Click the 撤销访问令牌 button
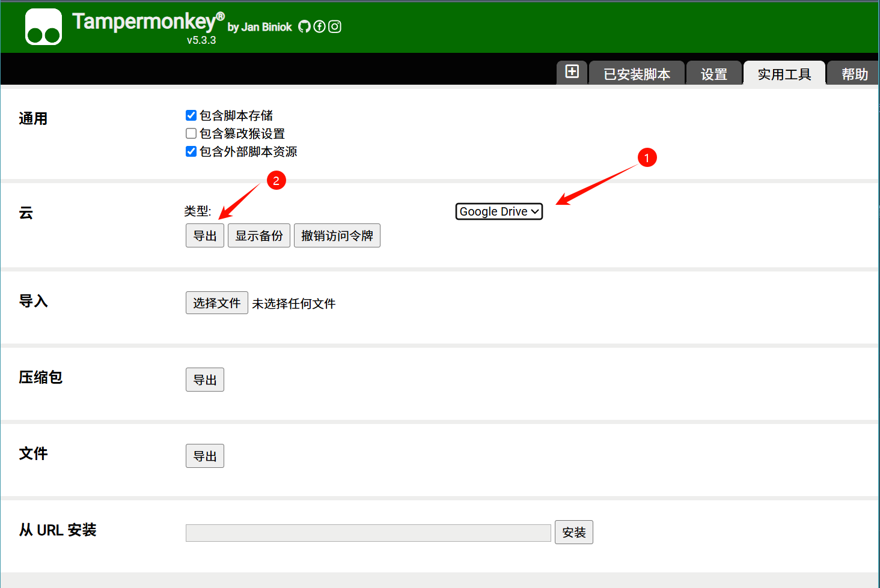Screen dimensions: 880x588 click(337, 235)
